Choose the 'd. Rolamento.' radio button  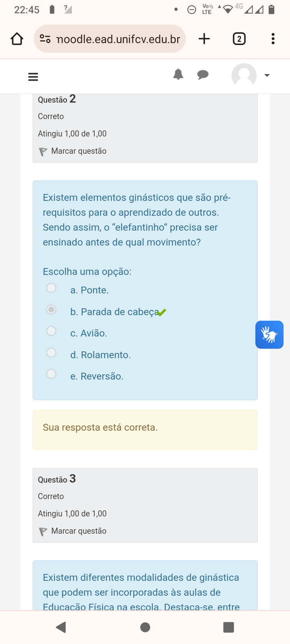(x=51, y=353)
